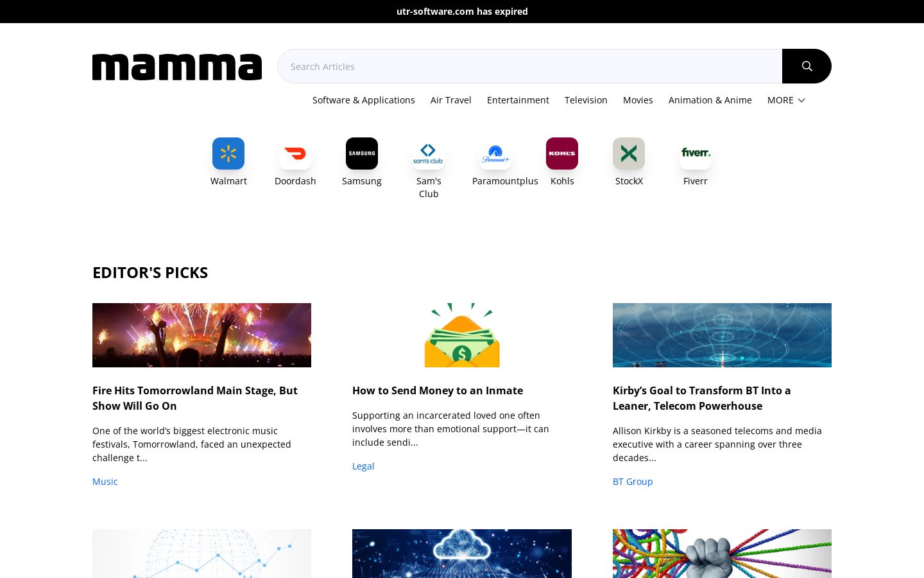Open the Doordash store icon

pos(295,153)
